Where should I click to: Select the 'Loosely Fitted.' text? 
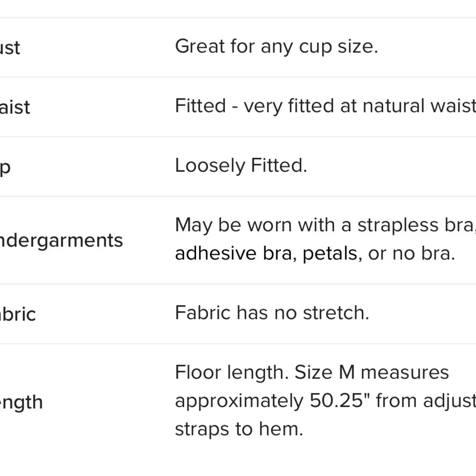click(x=241, y=166)
